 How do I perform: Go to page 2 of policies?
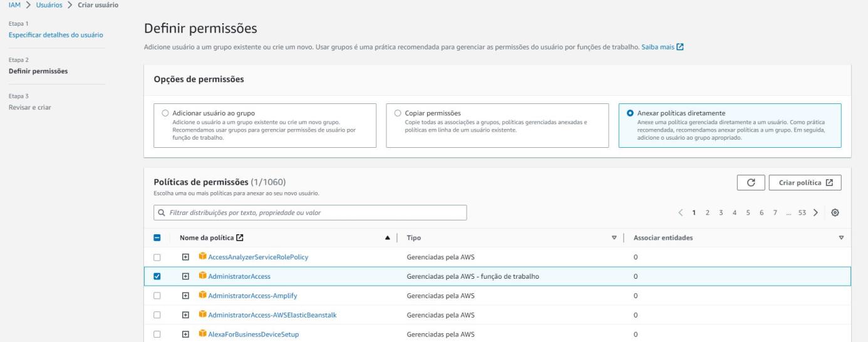coord(708,213)
